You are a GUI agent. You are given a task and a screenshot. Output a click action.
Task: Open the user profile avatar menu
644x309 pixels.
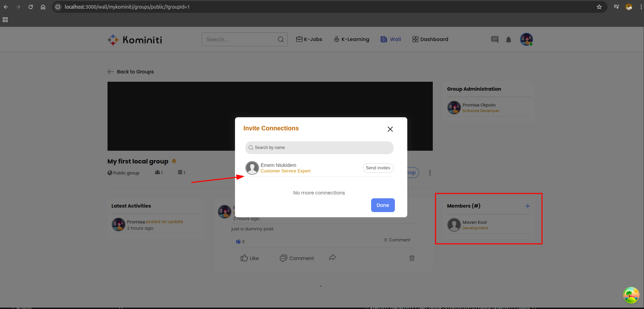point(526,39)
